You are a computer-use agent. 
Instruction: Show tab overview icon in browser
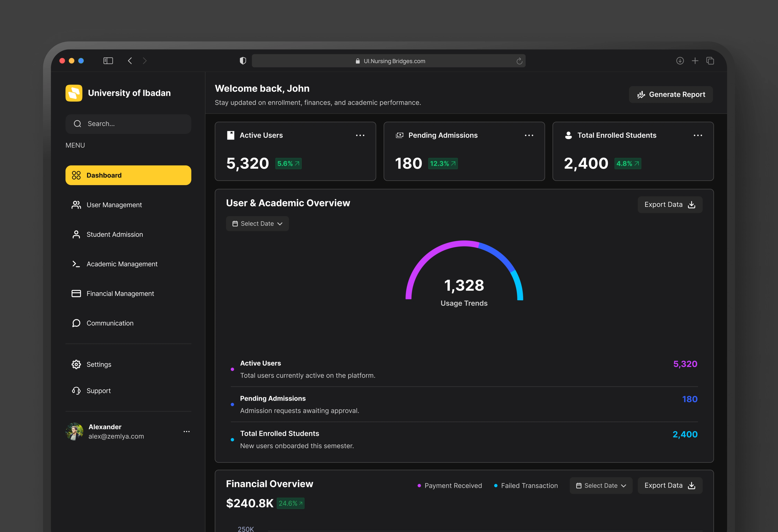710,61
